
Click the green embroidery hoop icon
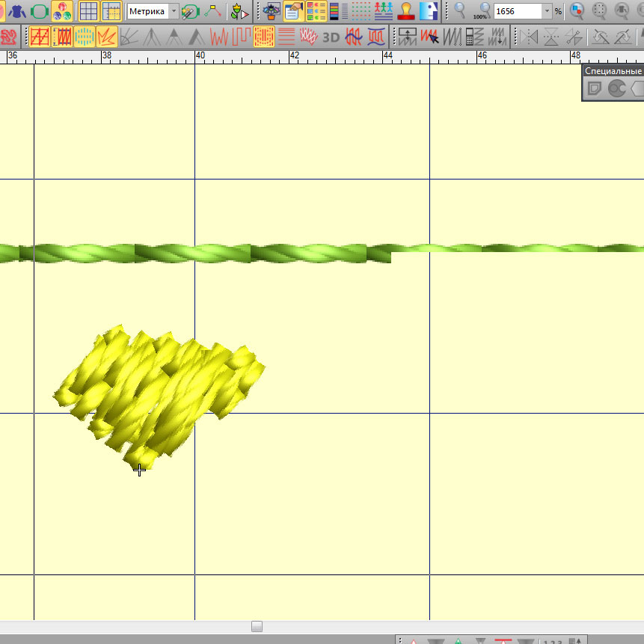pos(39,11)
